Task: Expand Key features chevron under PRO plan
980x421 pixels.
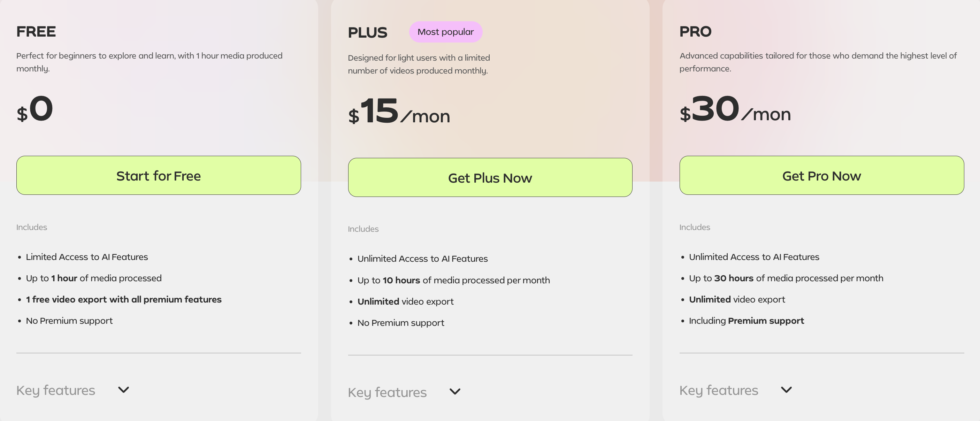Action: click(x=786, y=390)
